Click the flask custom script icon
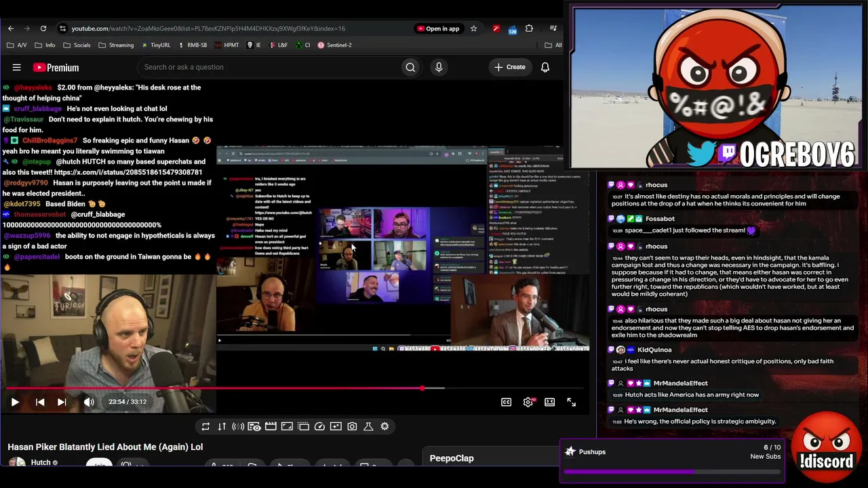Screen dimensions: 868x488 (368, 426)
